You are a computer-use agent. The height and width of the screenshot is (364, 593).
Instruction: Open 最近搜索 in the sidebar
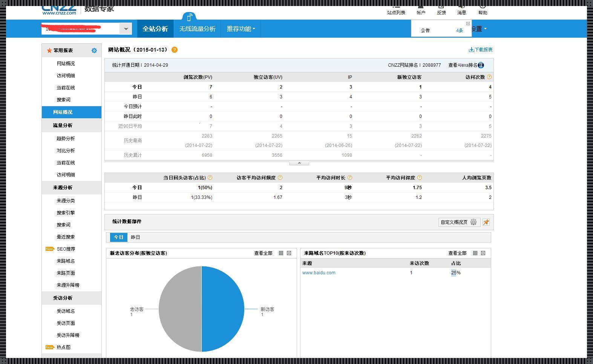tap(66, 237)
